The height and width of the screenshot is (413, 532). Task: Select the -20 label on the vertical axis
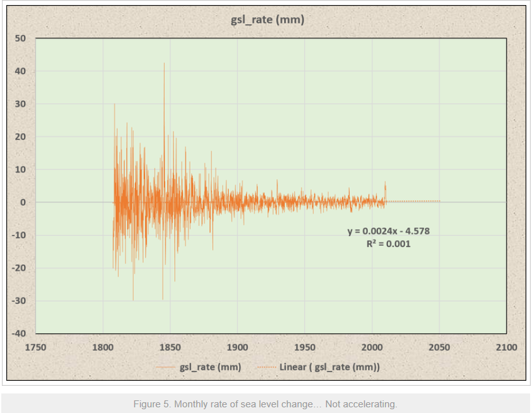click(x=19, y=268)
